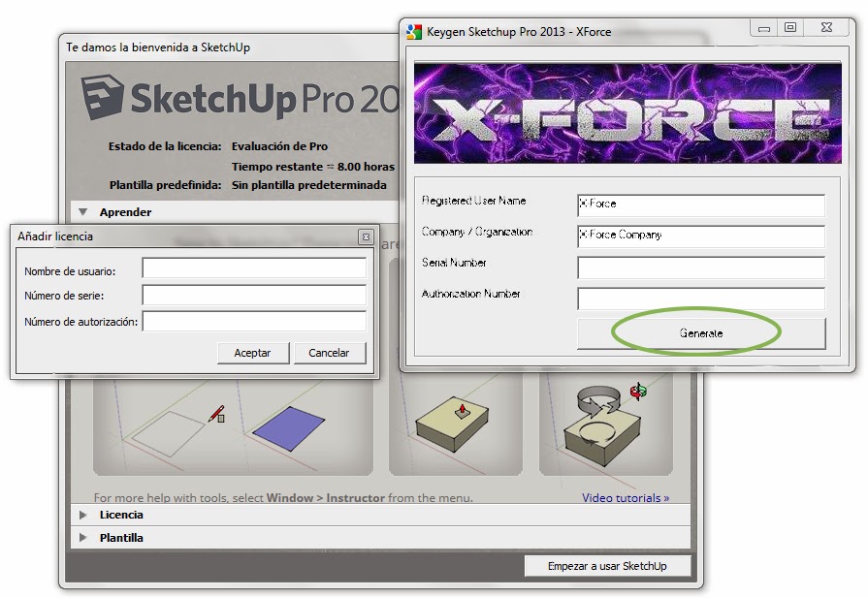Image resolution: width=868 pixels, height=598 pixels.
Task: Click the Registered User Name field
Action: click(701, 205)
